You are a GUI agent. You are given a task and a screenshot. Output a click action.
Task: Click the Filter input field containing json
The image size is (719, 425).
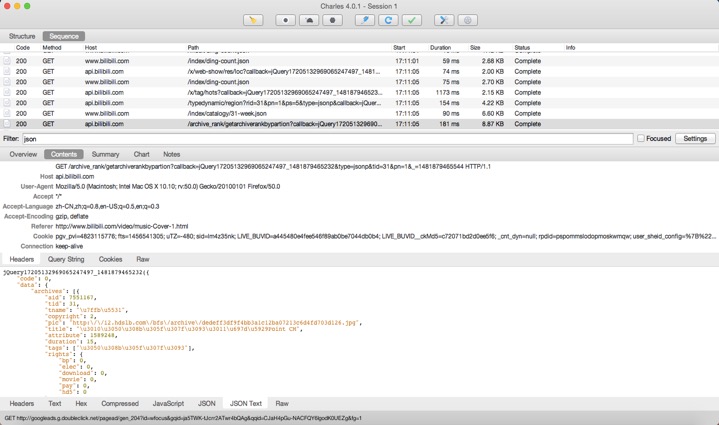327,139
